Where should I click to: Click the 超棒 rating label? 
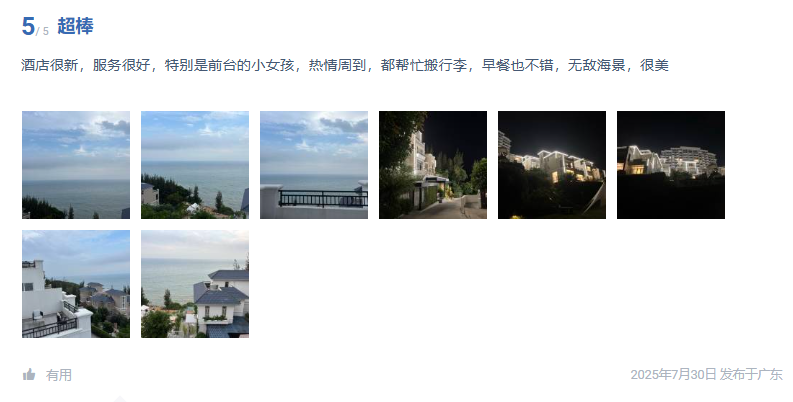coord(75,26)
